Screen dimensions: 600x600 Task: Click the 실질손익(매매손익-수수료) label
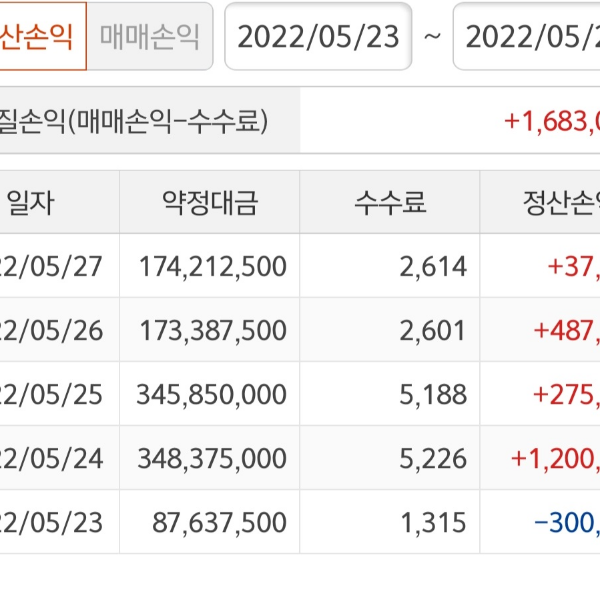[135, 121]
